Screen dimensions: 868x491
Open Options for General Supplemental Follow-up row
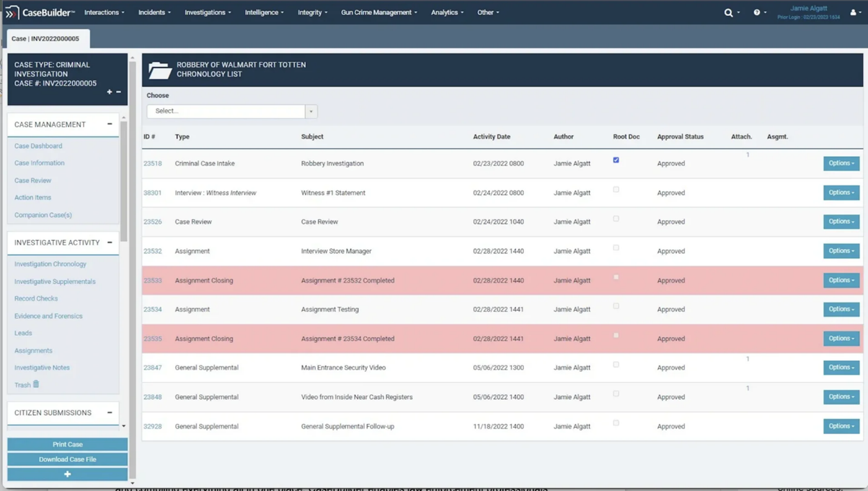tap(841, 426)
